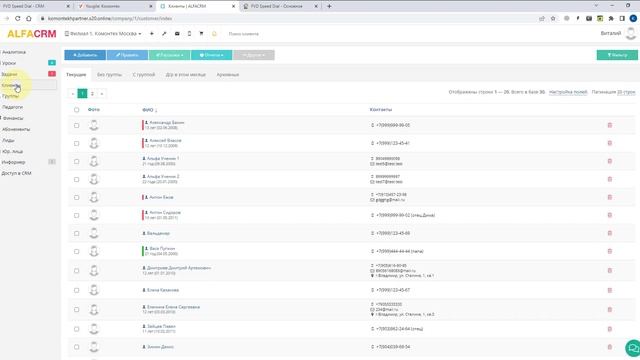
Task: Open Абонементы in the sidebar menu
Action: (16, 129)
